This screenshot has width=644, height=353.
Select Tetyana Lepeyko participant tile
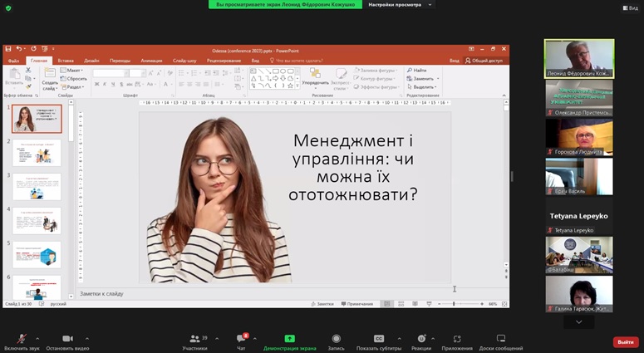pyautogui.click(x=579, y=216)
